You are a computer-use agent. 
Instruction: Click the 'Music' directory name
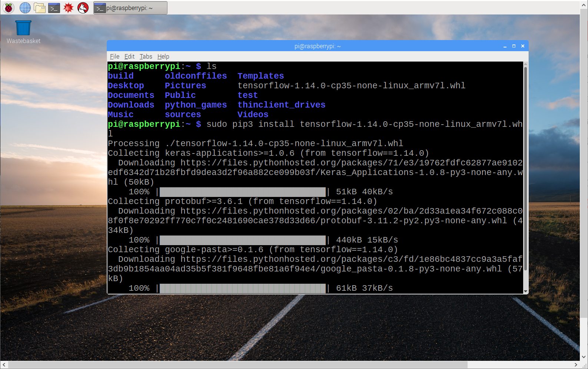coord(121,115)
